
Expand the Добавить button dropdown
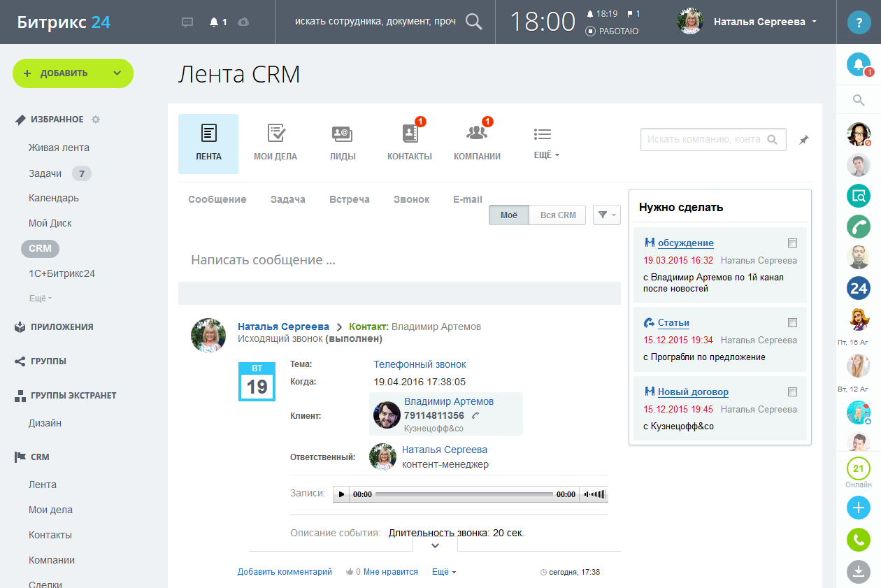[x=117, y=73]
